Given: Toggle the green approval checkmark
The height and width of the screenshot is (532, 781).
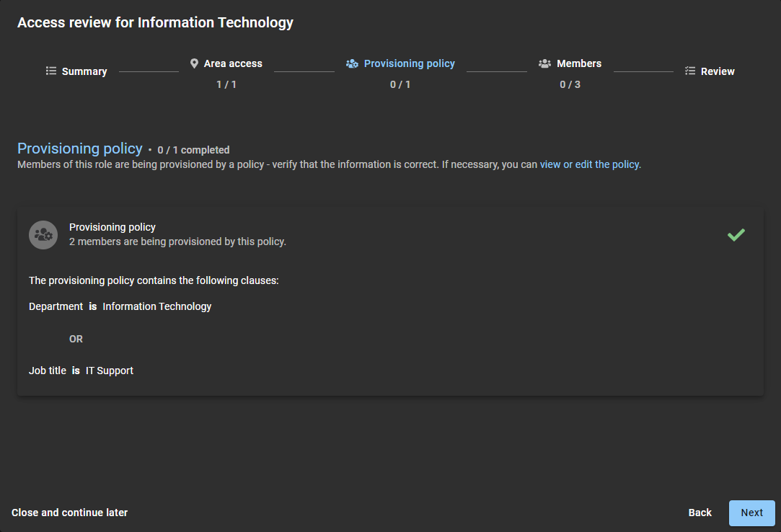Looking at the screenshot, I should 736,235.
